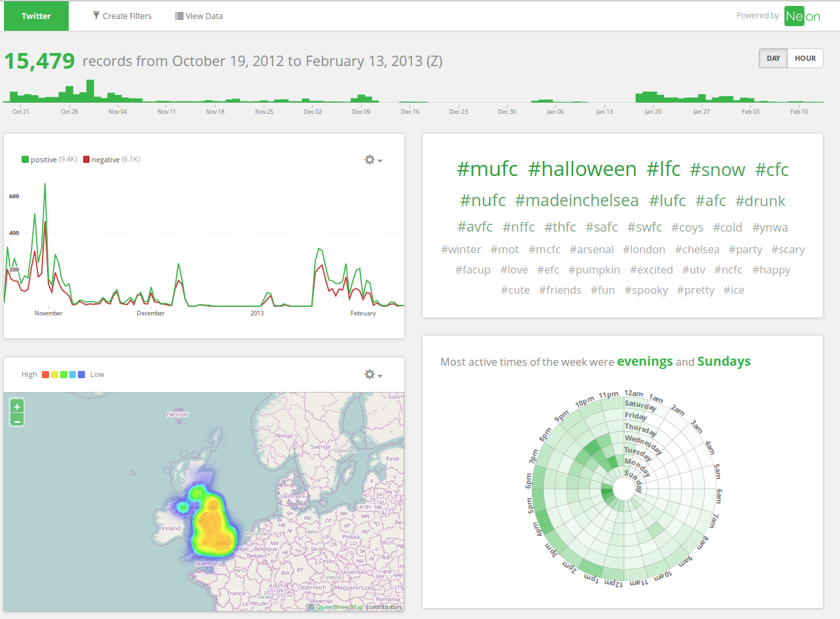Open the sentiment chart gear settings
Image resolution: width=840 pixels, height=619 pixels.
370,160
